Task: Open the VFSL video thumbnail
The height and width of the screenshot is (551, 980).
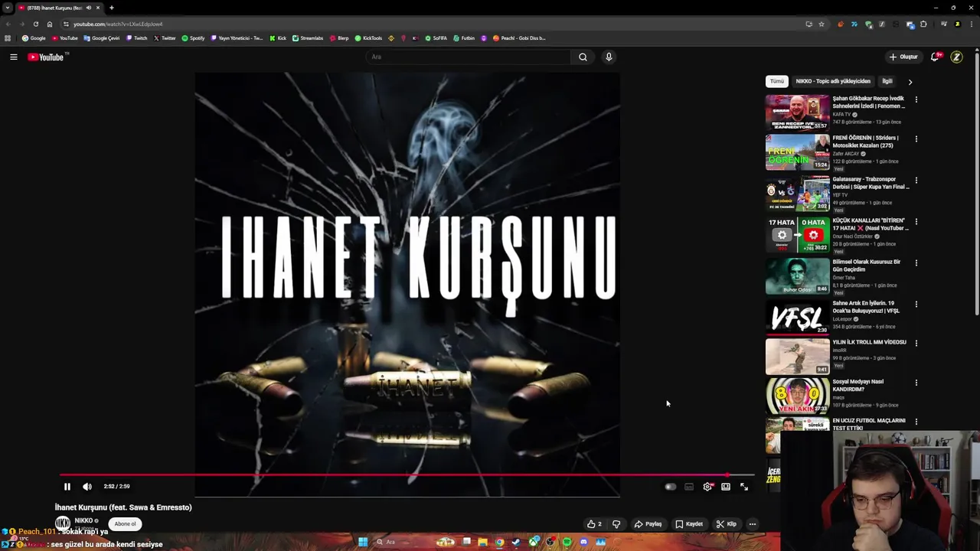Action: click(797, 317)
